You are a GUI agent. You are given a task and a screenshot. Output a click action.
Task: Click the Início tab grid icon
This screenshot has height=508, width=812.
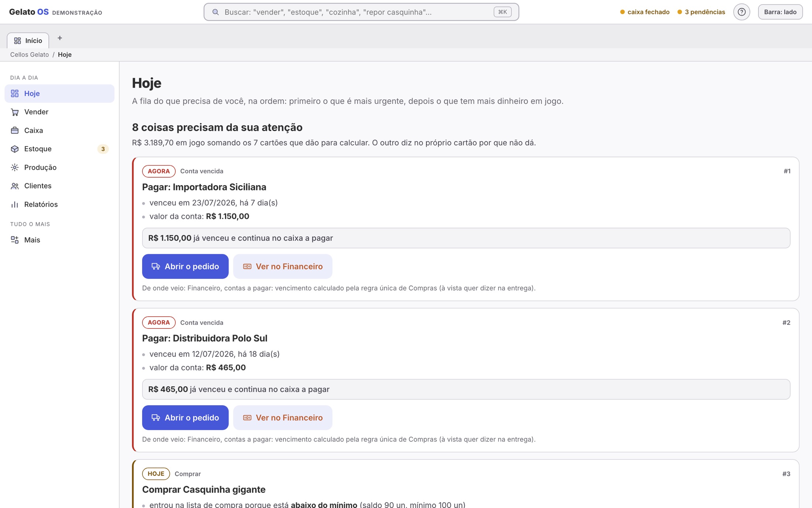point(17,41)
